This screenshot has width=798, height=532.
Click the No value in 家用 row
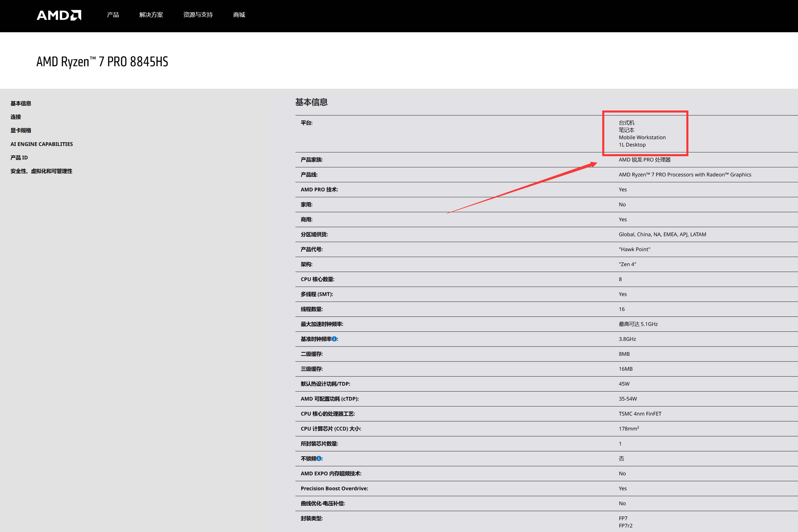pos(622,204)
